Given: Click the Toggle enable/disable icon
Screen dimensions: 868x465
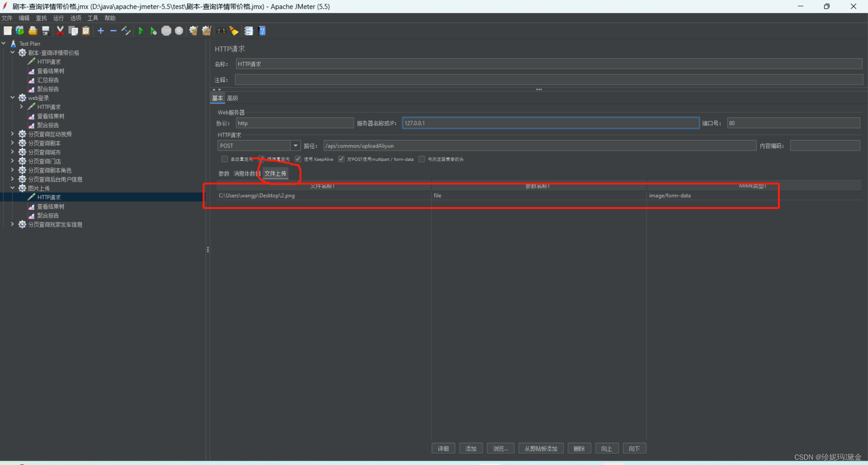Looking at the screenshot, I should click(126, 31).
